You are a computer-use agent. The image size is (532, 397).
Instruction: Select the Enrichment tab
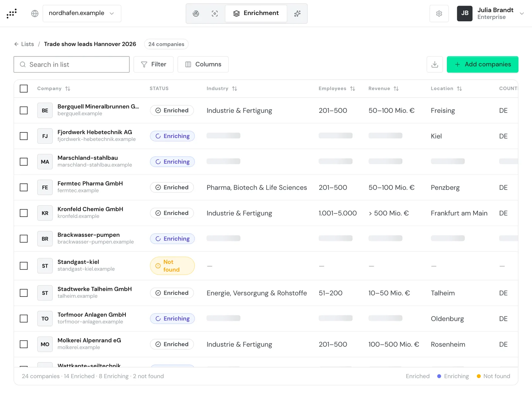tap(256, 13)
